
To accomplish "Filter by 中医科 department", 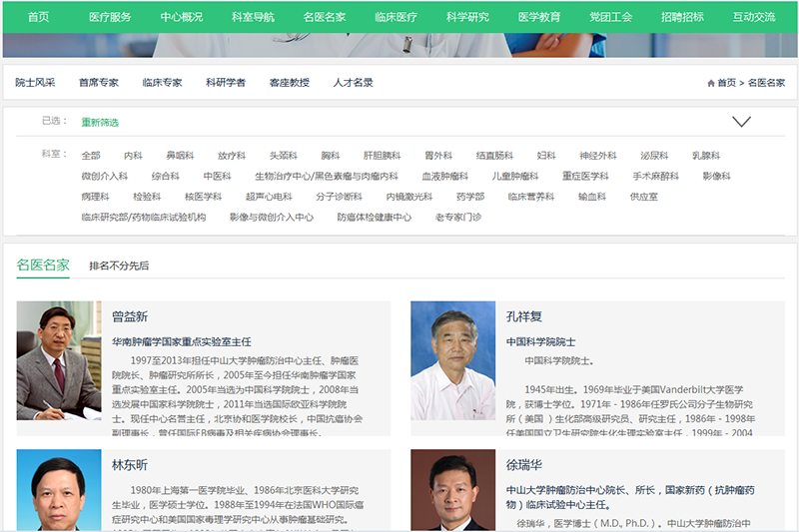I will click(217, 176).
